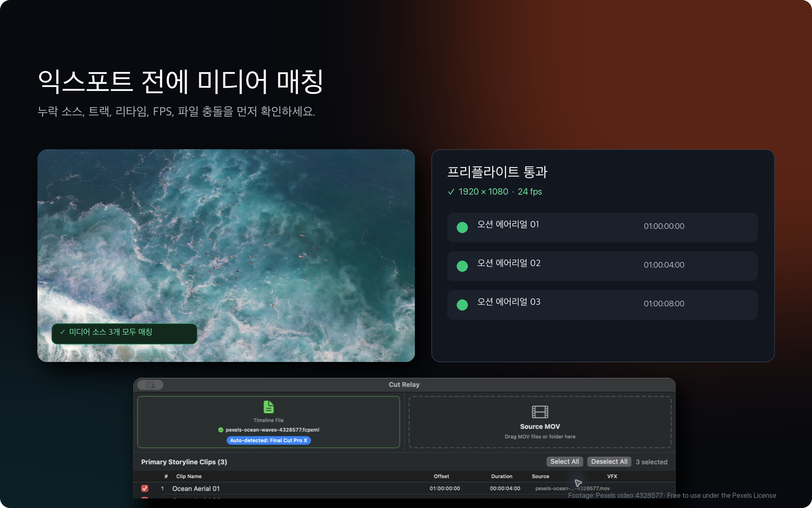Image resolution: width=812 pixels, height=508 pixels.
Task: Click the Cut Relay window title
Action: click(404, 385)
